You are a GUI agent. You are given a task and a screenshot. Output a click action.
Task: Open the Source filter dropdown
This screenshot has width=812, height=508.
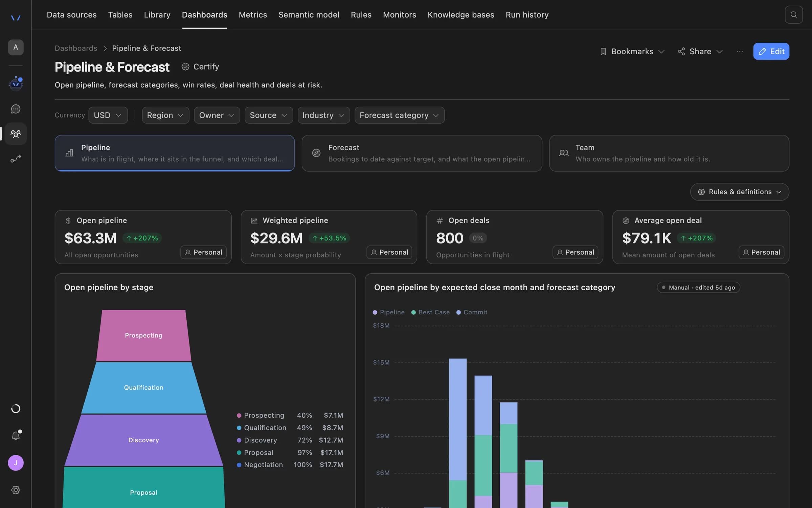point(269,115)
